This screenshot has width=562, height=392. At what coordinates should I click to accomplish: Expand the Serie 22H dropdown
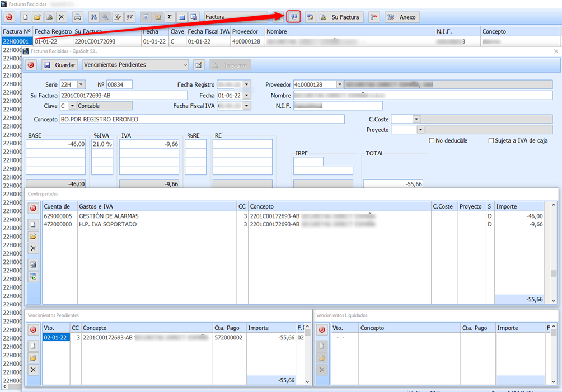click(x=81, y=84)
